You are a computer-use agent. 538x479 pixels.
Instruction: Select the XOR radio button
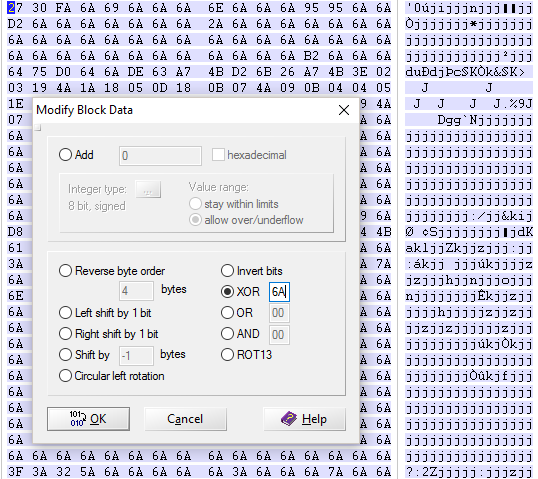[227, 292]
